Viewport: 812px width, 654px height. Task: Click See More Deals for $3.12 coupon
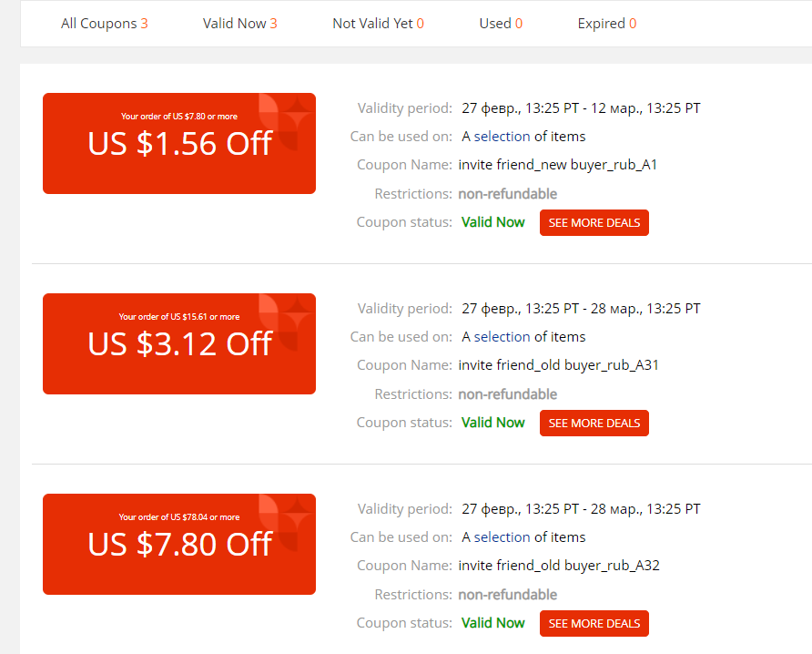pyautogui.click(x=594, y=423)
